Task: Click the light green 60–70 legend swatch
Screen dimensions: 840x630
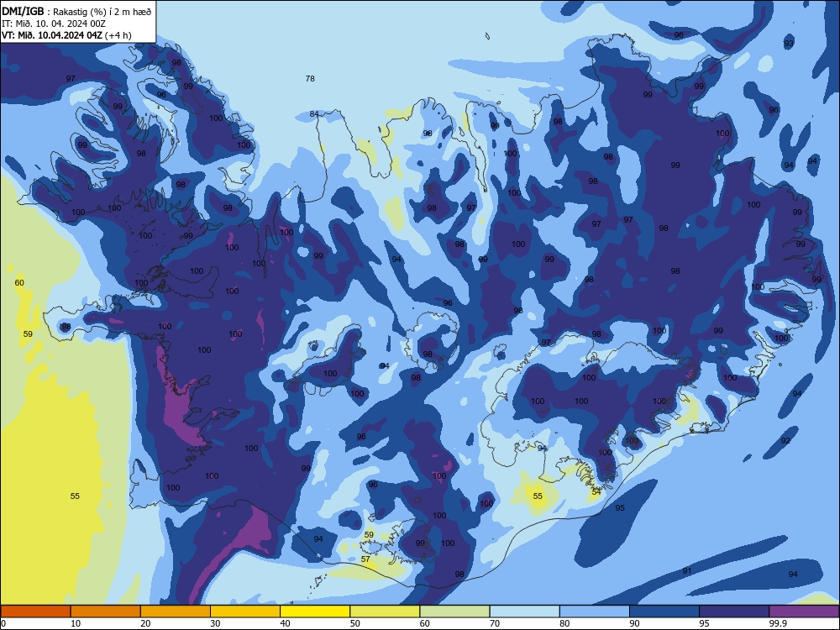Action: click(x=454, y=612)
